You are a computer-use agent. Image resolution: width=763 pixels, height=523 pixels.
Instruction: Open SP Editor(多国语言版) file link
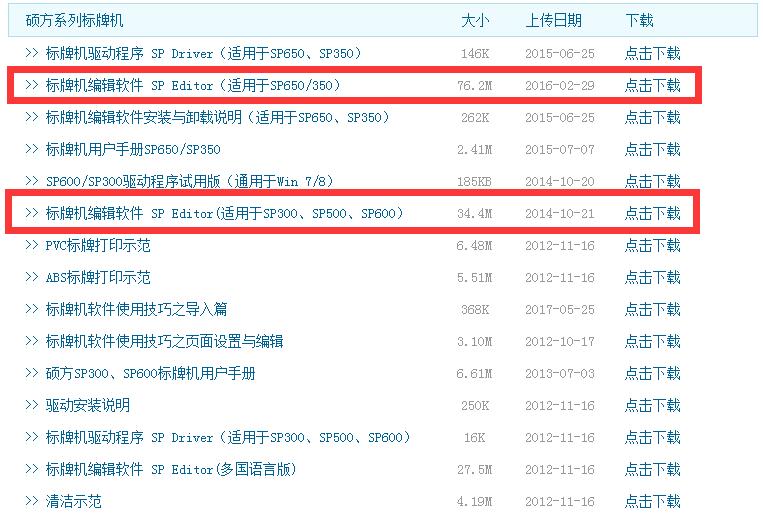coord(171,470)
